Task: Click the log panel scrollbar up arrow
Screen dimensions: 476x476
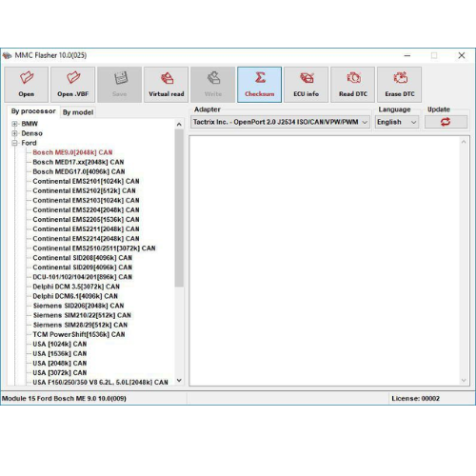Action: (x=464, y=142)
